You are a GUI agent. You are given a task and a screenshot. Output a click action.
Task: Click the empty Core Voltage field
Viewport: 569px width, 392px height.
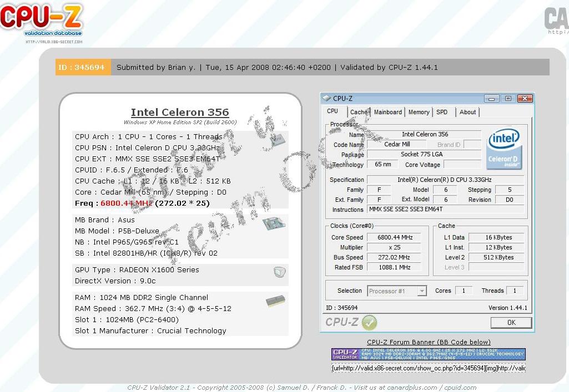coord(462,165)
